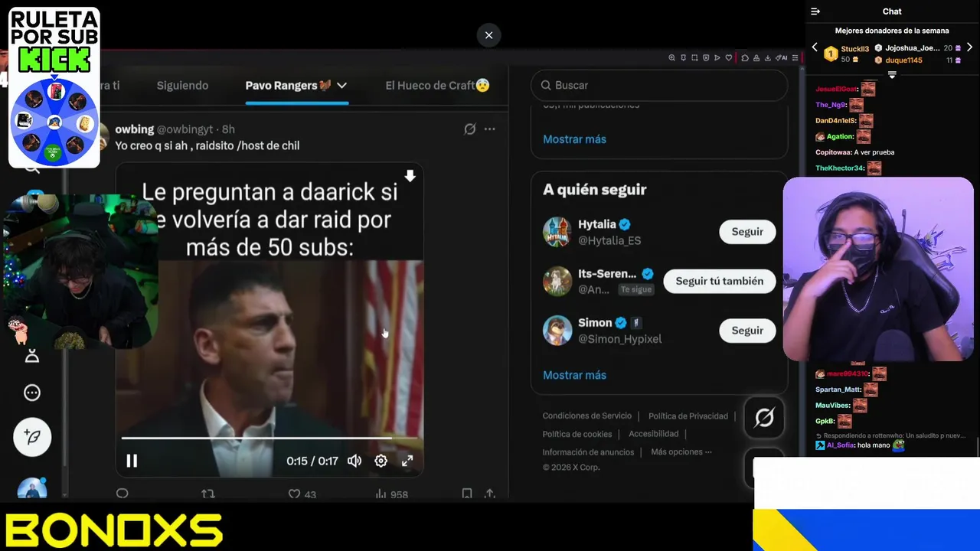The width and height of the screenshot is (980, 551).
Task: Click Mostrar más under trending section
Action: [574, 139]
